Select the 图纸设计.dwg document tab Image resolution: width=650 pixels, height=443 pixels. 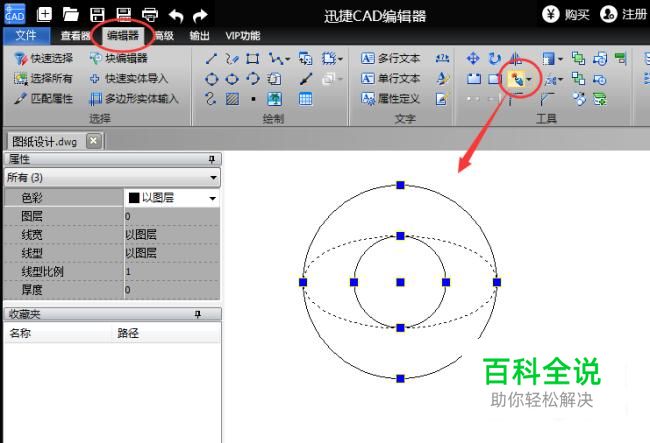pos(44,142)
